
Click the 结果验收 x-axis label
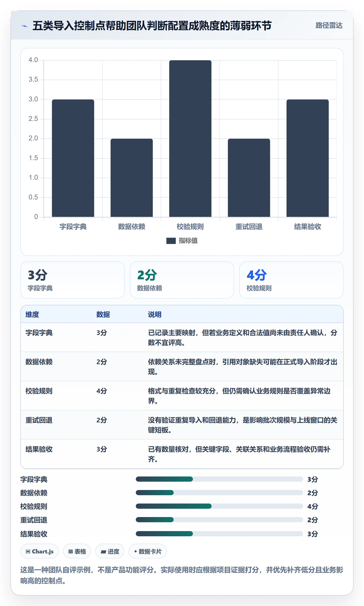coord(308,227)
